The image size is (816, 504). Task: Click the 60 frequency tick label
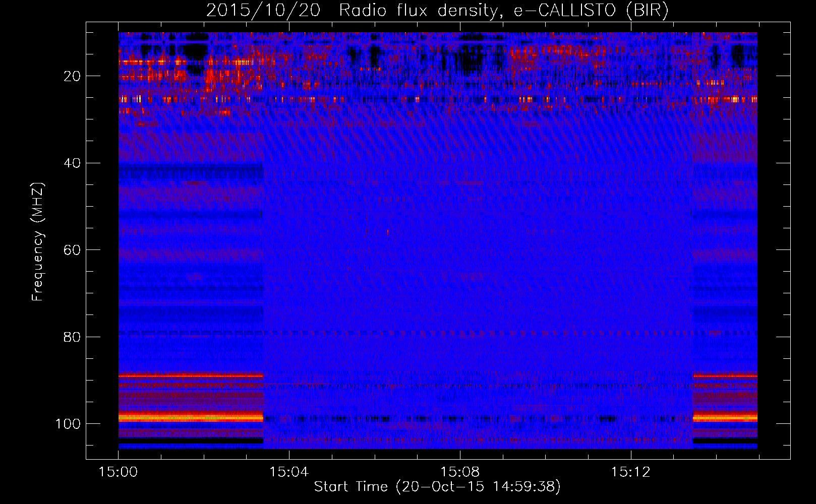72,250
